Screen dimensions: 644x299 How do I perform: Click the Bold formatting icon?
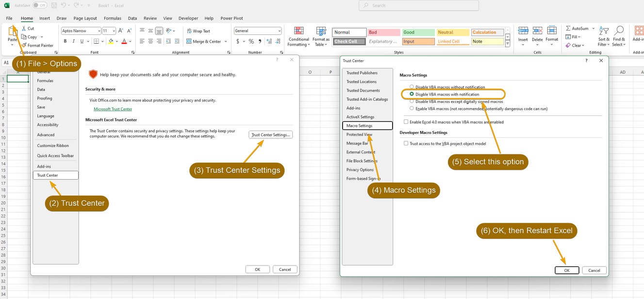click(x=65, y=41)
